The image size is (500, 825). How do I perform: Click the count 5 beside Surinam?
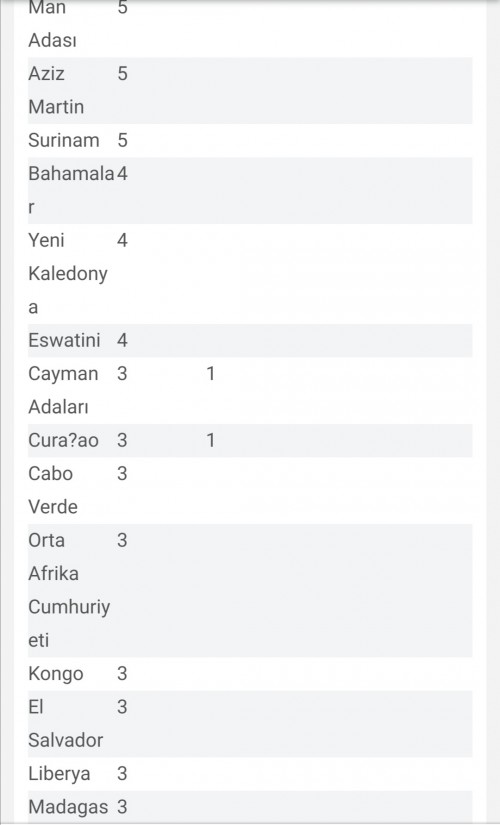pyautogui.click(x=122, y=140)
